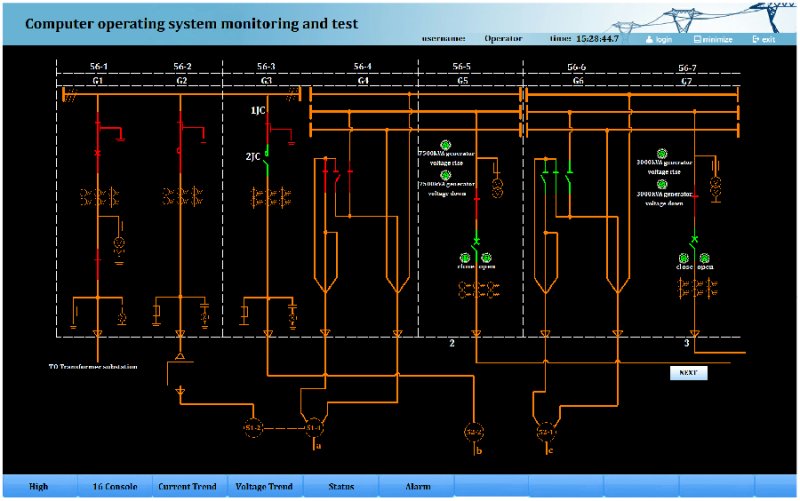800x501 pixels.
Task: Open the 16 Console tab
Action: (115, 486)
